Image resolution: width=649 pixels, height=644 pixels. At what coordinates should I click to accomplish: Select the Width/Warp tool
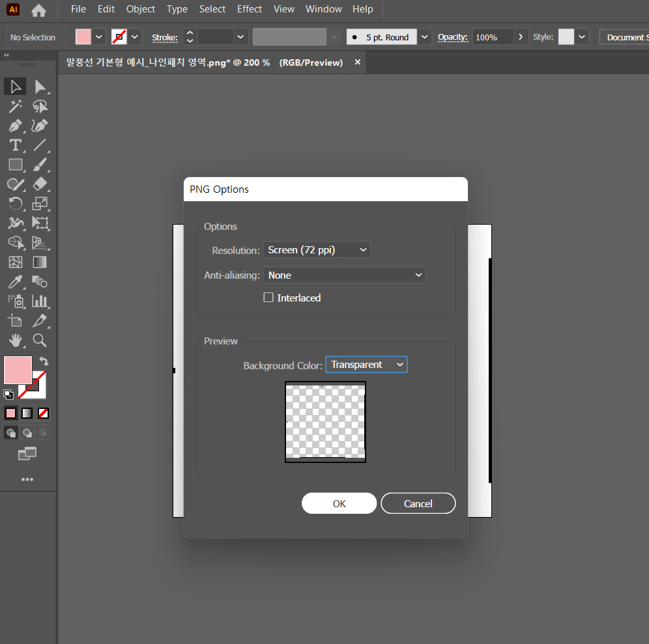coord(16,223)
